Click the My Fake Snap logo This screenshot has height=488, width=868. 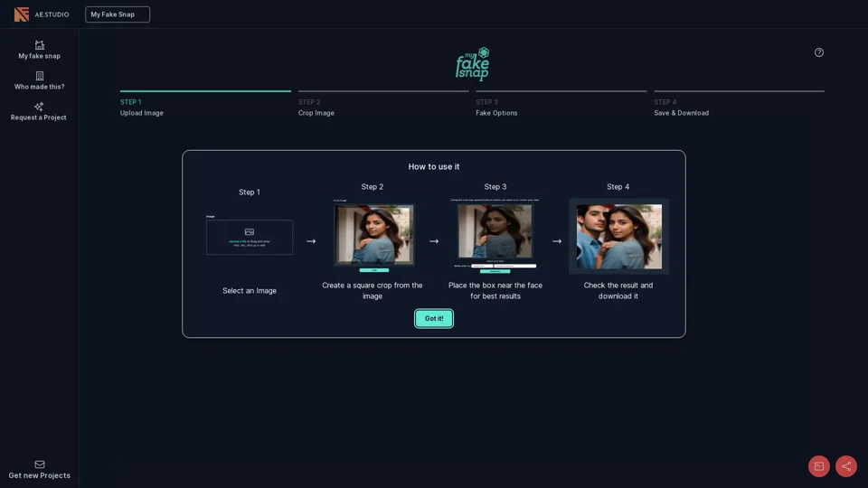pyautogui.click(x=472, y=64)
